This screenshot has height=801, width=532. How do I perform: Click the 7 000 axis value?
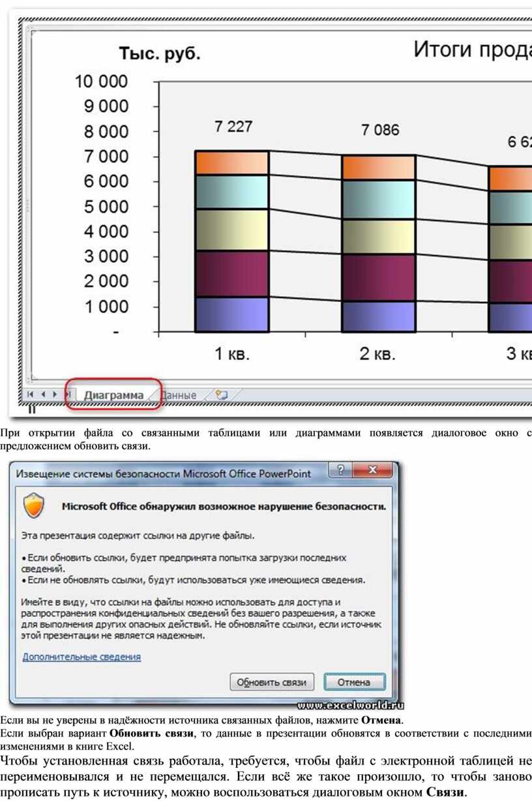point(106,157)
